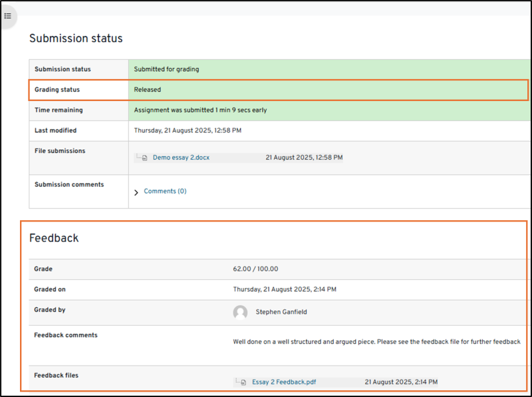
Task: Click the file icon beside Demo essay 2.docx
Action: pyautogui.click(x=144, y=158)
